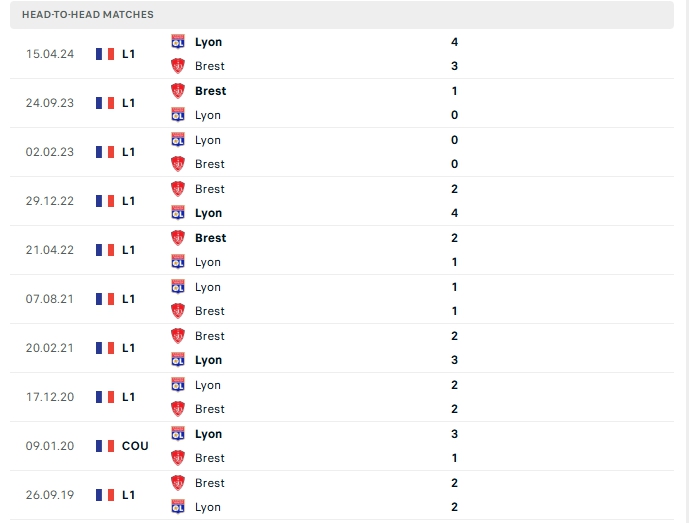Click French flag icon for 09.01.20 match

coord(105,446)
